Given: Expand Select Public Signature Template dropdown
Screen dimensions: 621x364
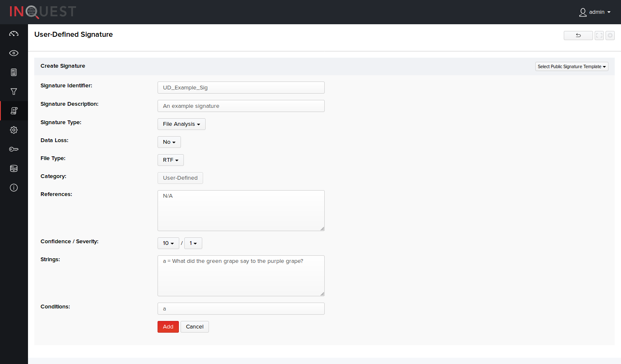Looking at the screenshot, I should coord(571,66).
